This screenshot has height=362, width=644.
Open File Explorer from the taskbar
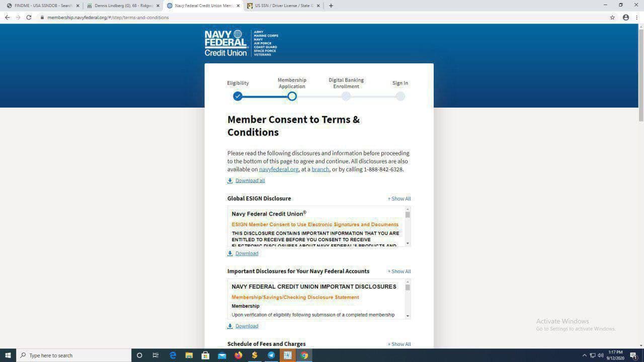(189, 355)
